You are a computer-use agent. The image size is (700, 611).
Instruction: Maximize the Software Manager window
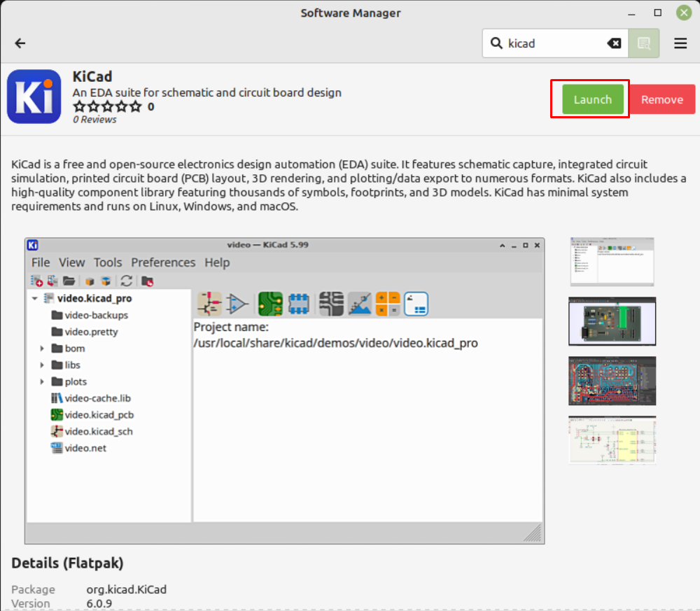(657, 13)
